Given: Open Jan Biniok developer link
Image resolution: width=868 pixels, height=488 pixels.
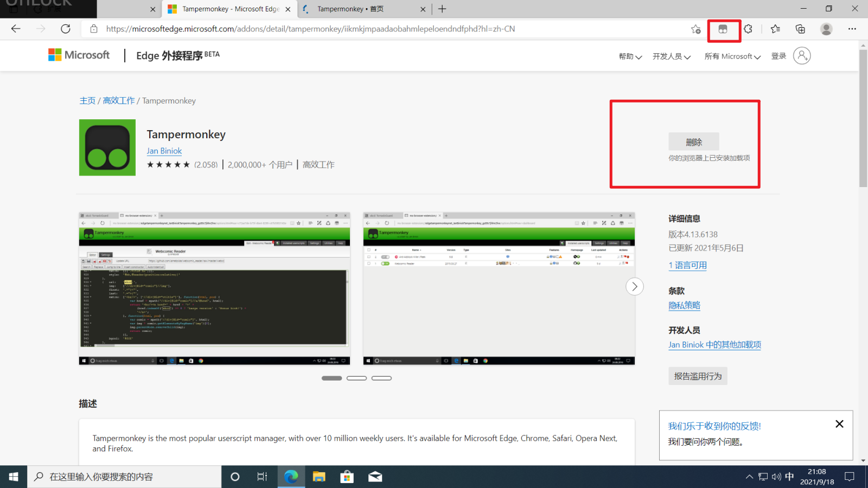Looking at the screenshot, I should [x=164, y=151].
